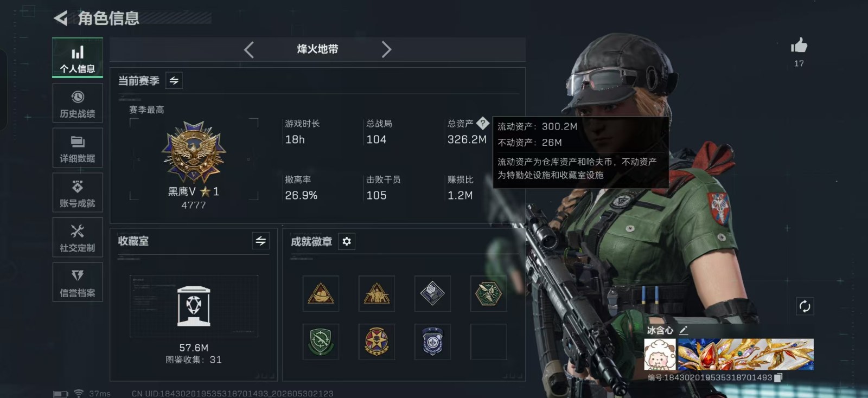
Task: Click the 黑鹰V rank emblem
Action: coord(194,153)
